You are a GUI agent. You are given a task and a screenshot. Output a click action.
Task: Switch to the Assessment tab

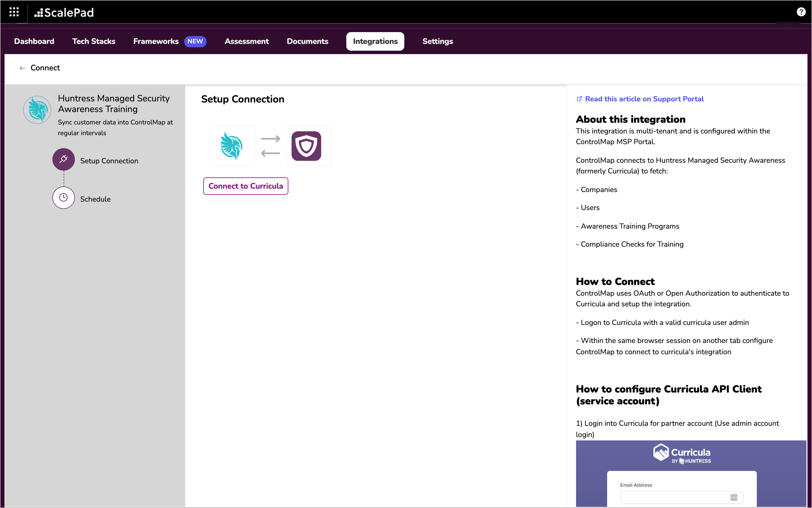[247, 41]
